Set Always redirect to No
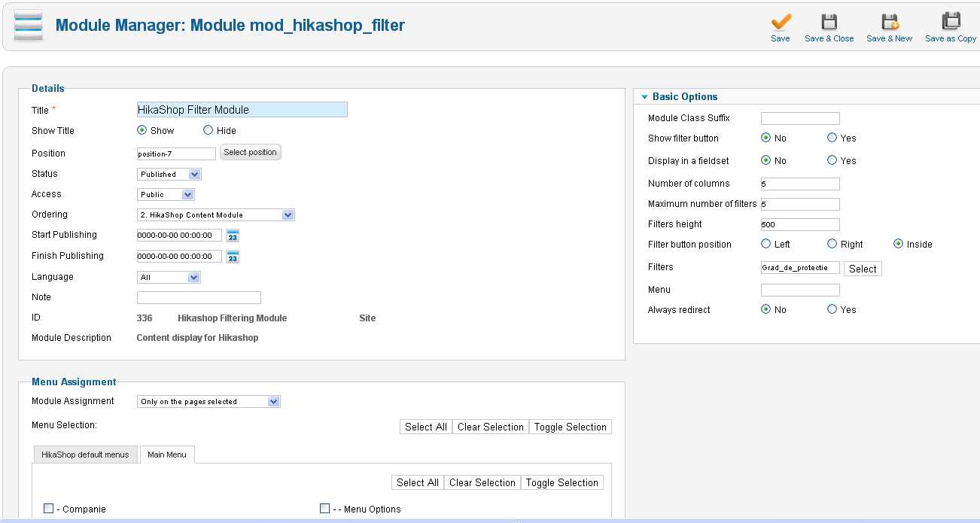This screenshot has height=523, width=980. (766, 309)
